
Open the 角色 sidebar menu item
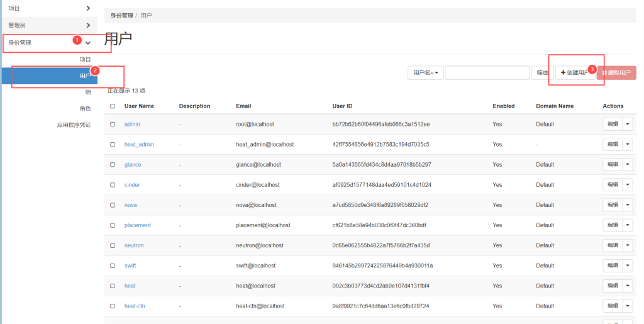84,108
